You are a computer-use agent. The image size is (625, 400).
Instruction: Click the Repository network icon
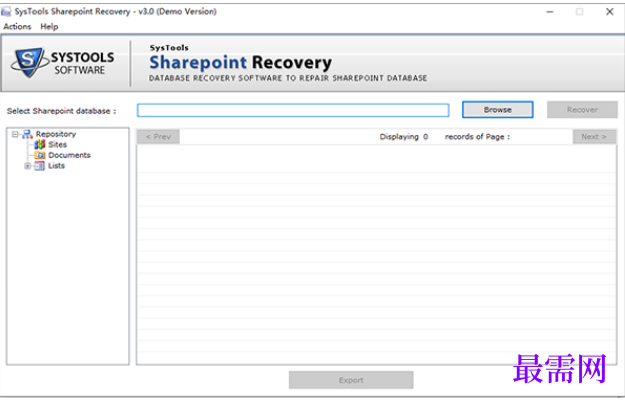pyautogui.click(x=27, y=134)
